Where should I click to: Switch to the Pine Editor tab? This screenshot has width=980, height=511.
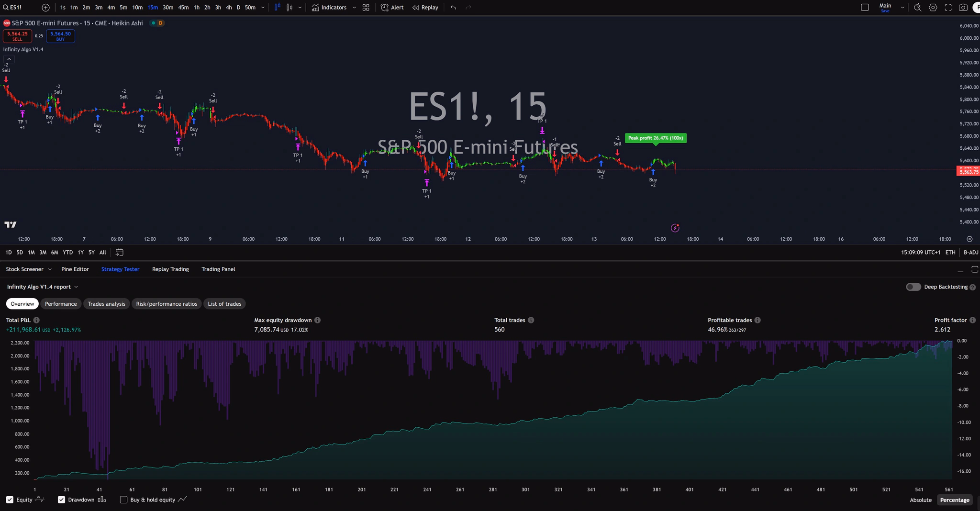point(75,269)
